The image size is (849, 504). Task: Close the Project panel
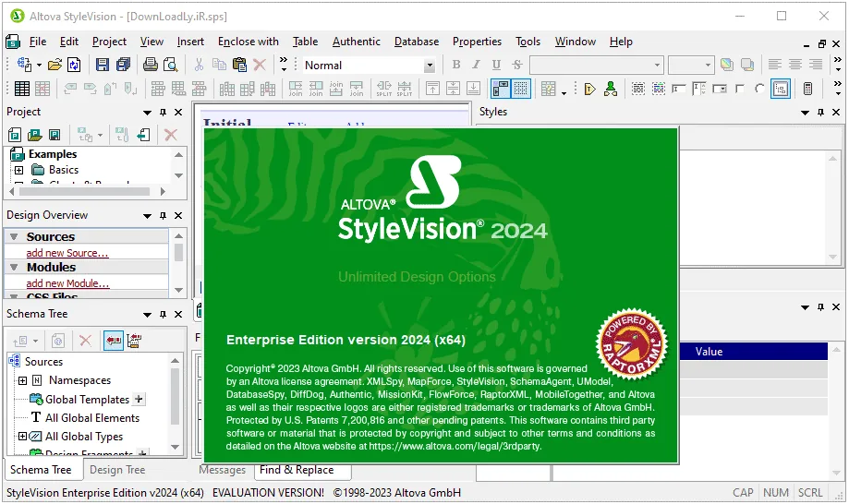pyautogui.click(x=178, y=112)
